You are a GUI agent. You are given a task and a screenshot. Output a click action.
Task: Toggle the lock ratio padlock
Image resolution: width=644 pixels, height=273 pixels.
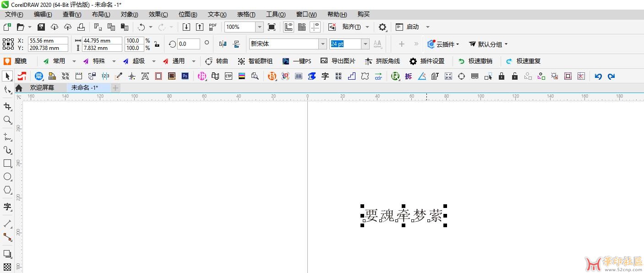pyautogui.click(x=157, y=44)
